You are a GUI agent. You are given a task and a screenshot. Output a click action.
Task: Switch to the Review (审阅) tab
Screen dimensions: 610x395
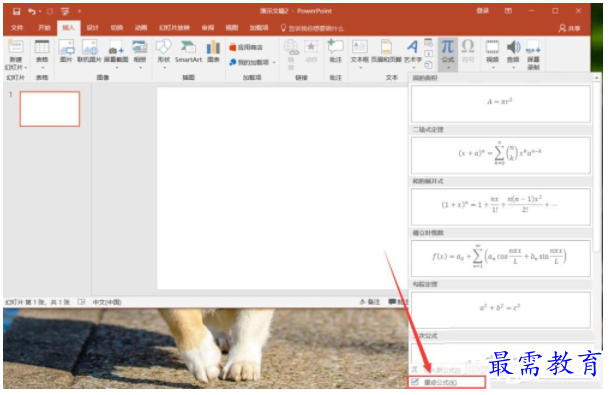pos(208,28)
